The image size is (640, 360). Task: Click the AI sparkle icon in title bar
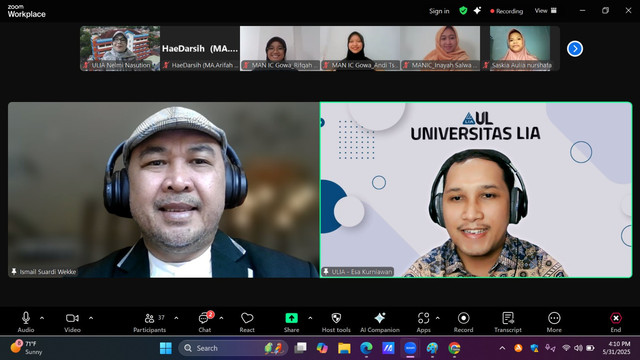[477, 11]
